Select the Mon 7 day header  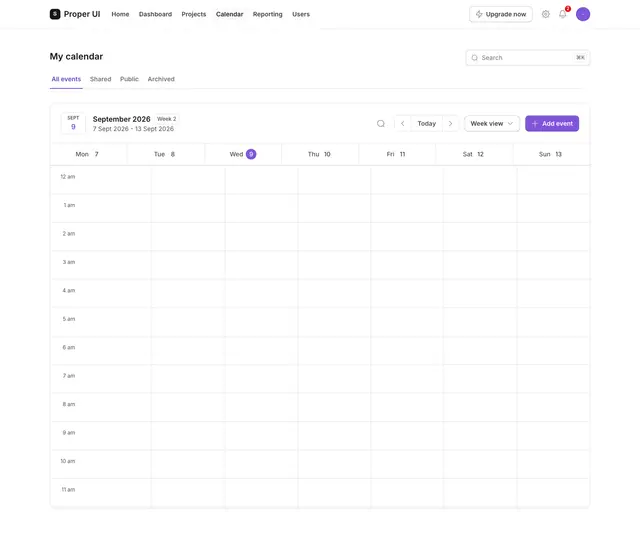point(87,154)
